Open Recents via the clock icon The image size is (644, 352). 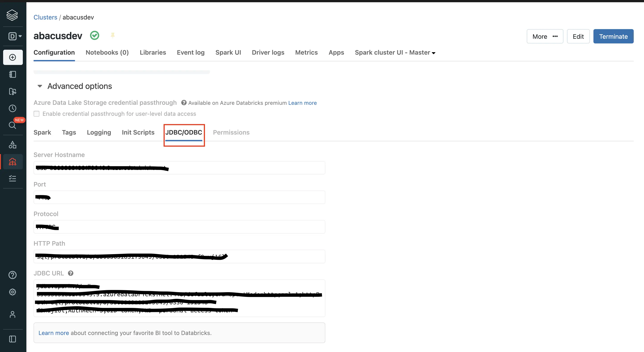pyautogui.click(x=12, y=108)
